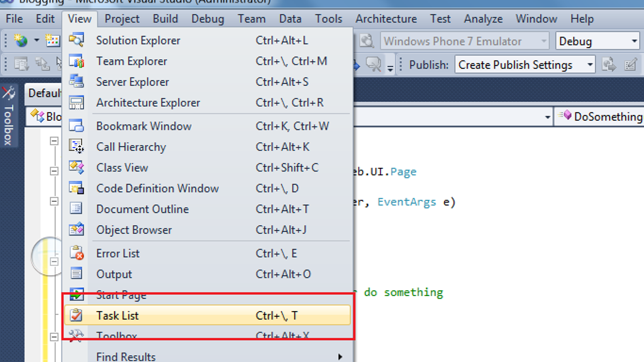Click the New Project toolbar icon
This screenshot has height=362, width=644.
(x=21, y=41)
